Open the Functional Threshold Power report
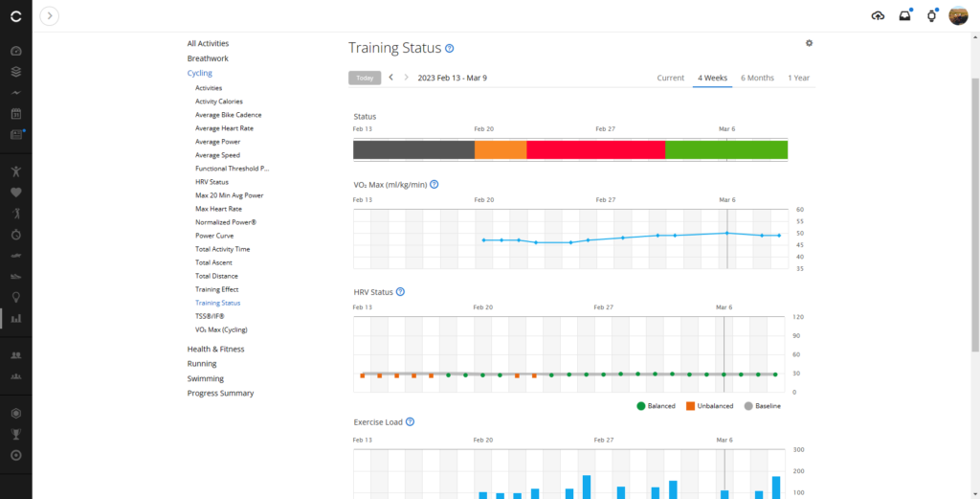Screen dimensions: 980x499 pyautogui.click(x=233, y=169)
